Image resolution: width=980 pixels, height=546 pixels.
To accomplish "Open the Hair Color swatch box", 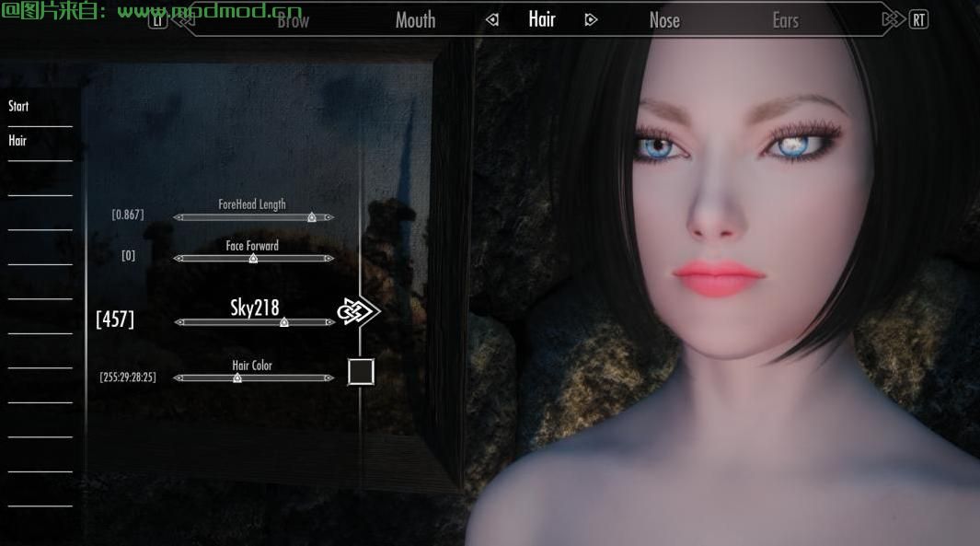I will pos(361,372).
